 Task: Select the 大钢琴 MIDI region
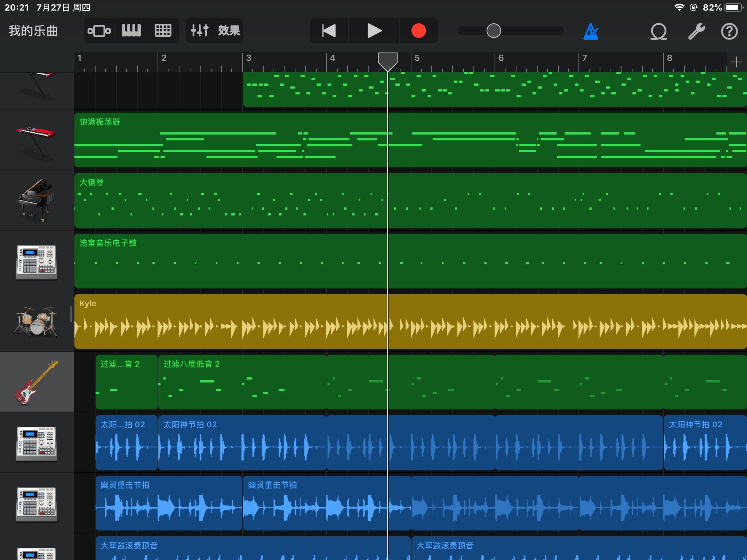point(410,201)
